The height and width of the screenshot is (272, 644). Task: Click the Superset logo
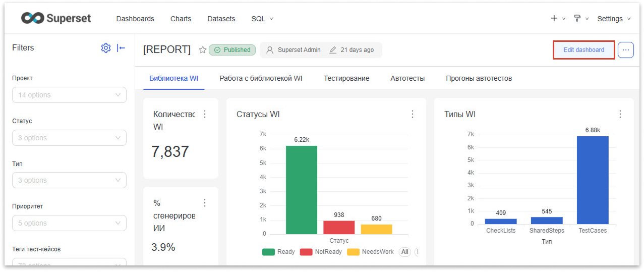[56, 18]
